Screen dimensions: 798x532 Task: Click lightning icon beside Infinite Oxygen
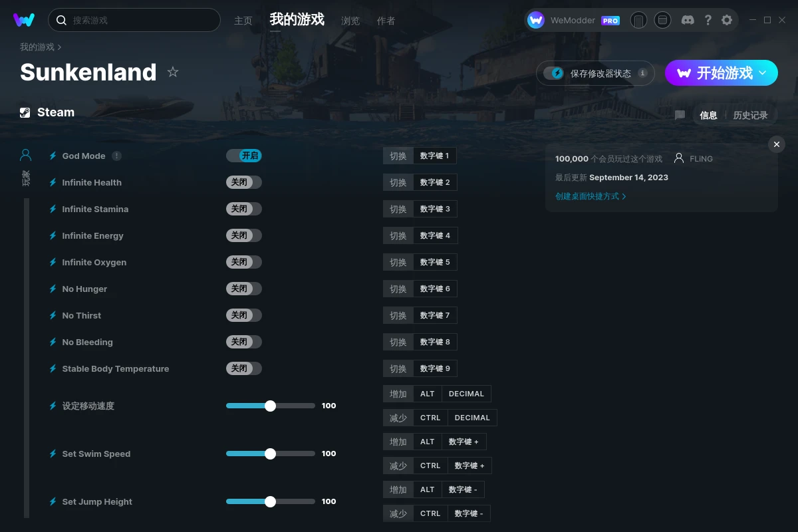53,262
